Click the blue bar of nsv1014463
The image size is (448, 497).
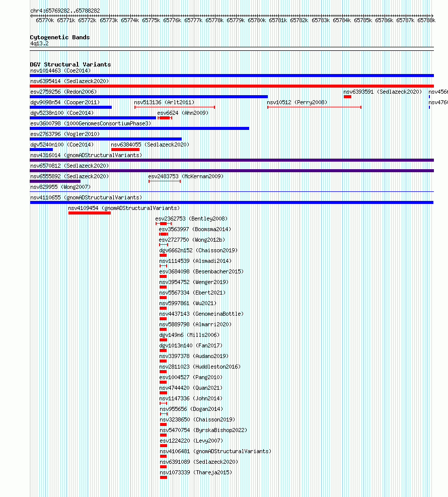click(232, 76)
